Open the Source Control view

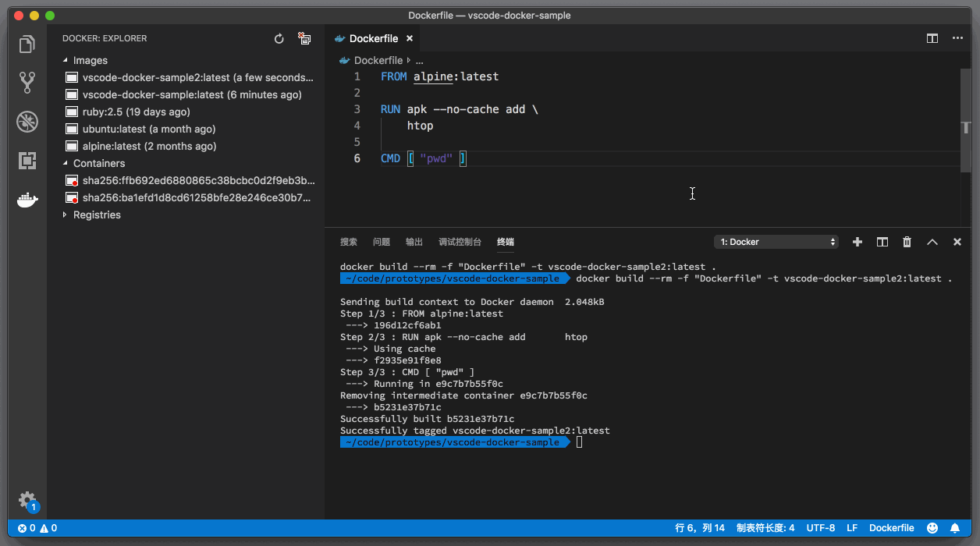pos(27,82)
